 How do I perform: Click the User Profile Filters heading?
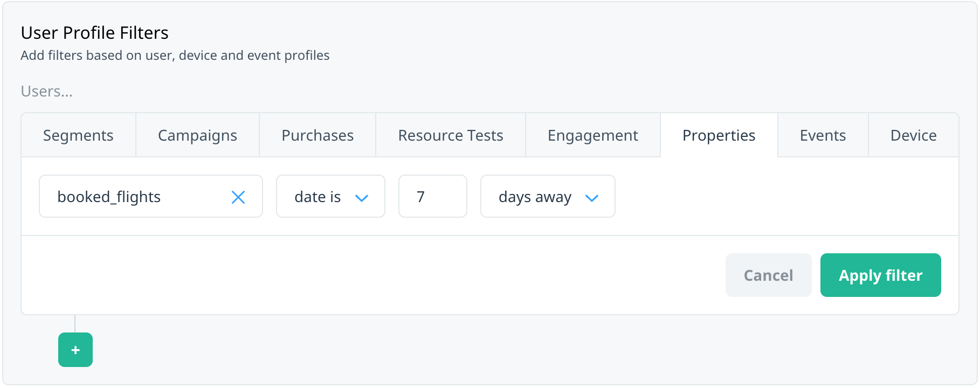[95, 33]
